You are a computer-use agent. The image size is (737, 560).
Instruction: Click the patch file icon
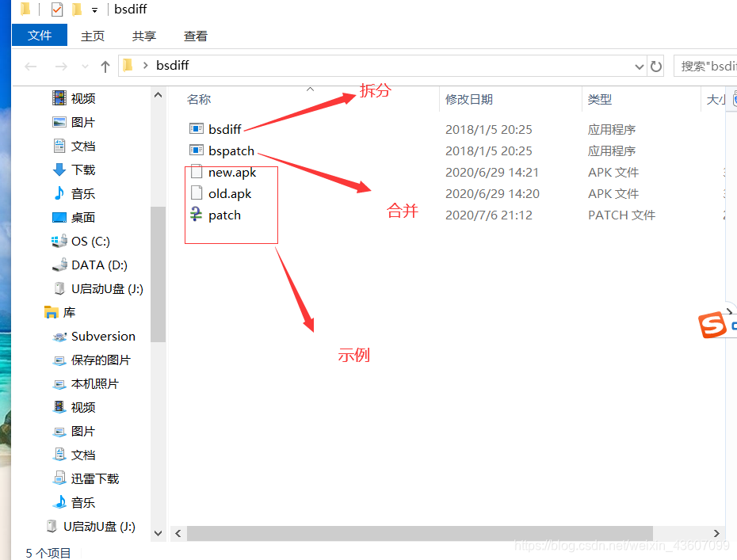pos(196,215)
